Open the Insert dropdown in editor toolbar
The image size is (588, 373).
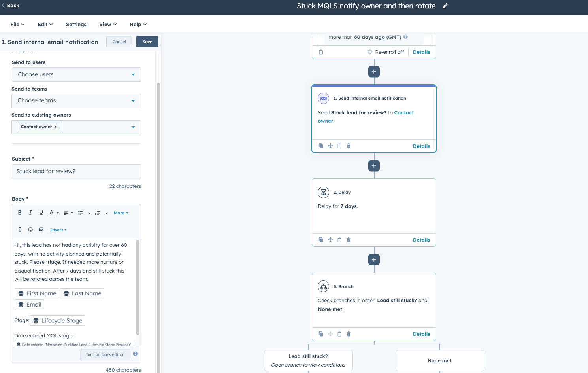pyautogui.click(x=58, y=230)
